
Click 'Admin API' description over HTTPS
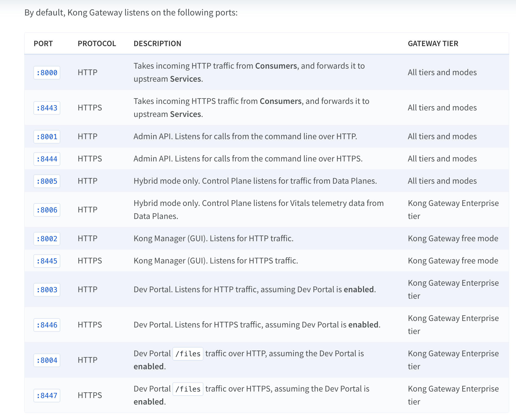tap(248, 159)
